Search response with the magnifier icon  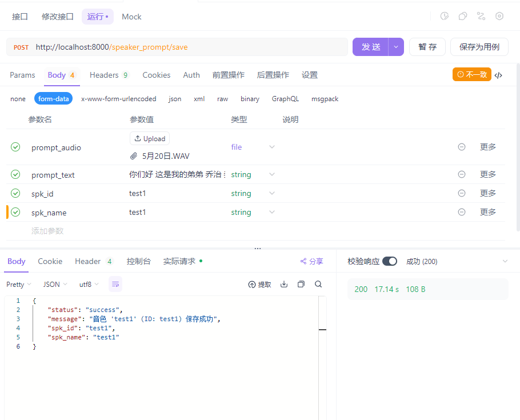318,284
